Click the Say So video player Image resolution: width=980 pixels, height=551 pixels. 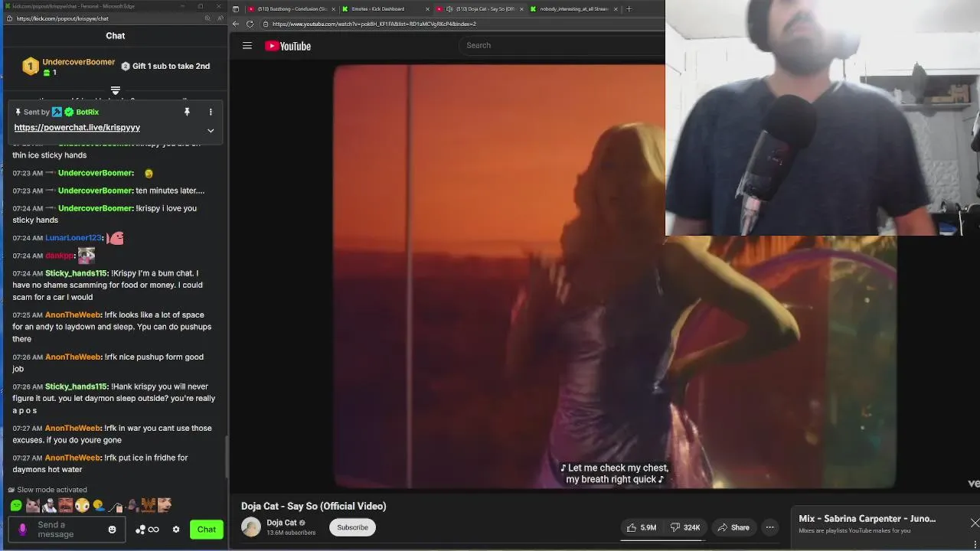615,276
